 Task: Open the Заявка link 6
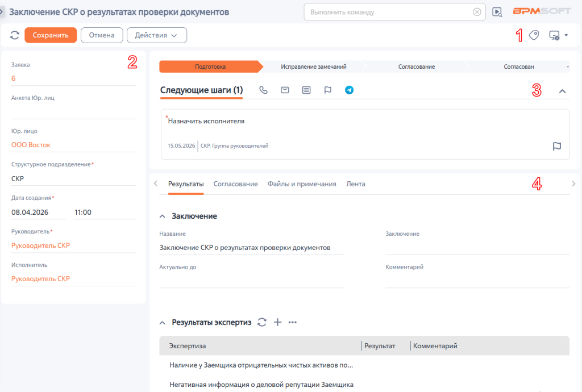pyautogui.click(x=14, y=78)
